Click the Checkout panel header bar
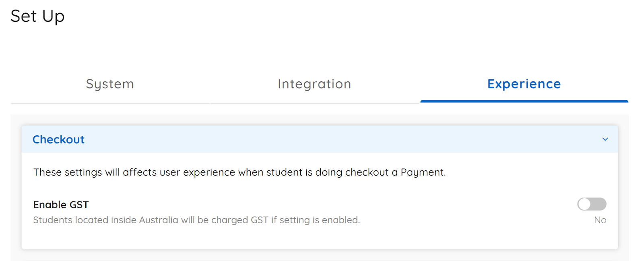Image resolution: width=644 pixels, height=261 pixels. tap(318, 139)
